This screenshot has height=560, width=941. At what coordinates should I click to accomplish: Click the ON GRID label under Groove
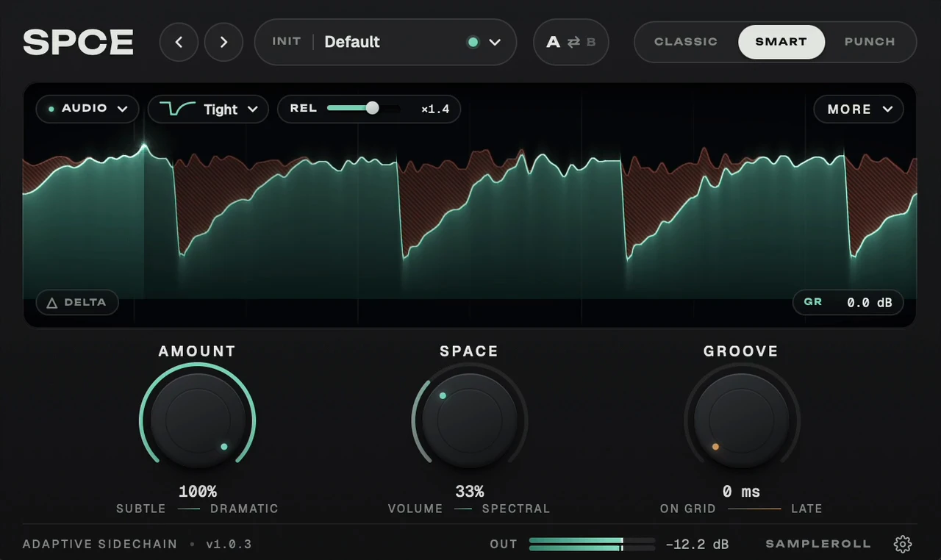pyautogui.click(x=688, y=509)
